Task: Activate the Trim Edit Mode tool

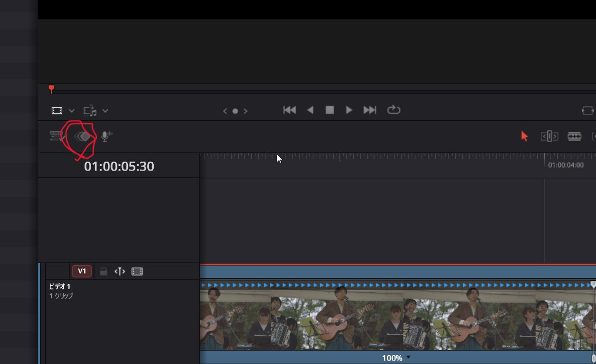Action: [549, 136]
